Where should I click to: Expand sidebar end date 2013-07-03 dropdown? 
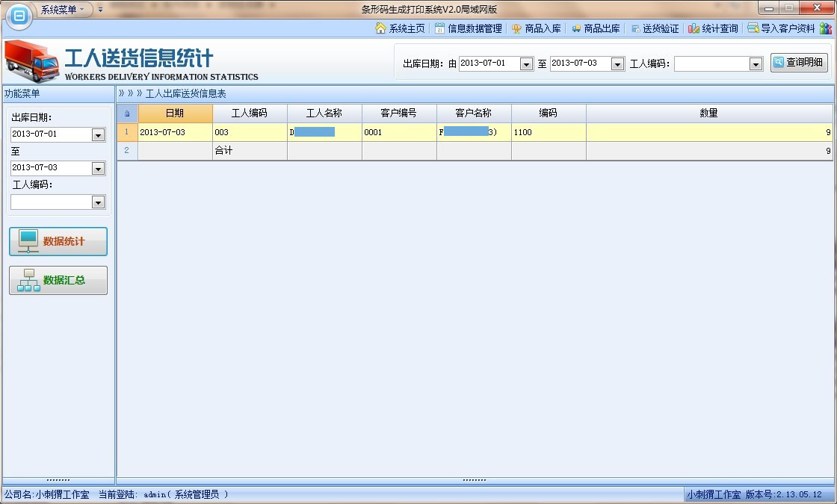pos(98,169)
